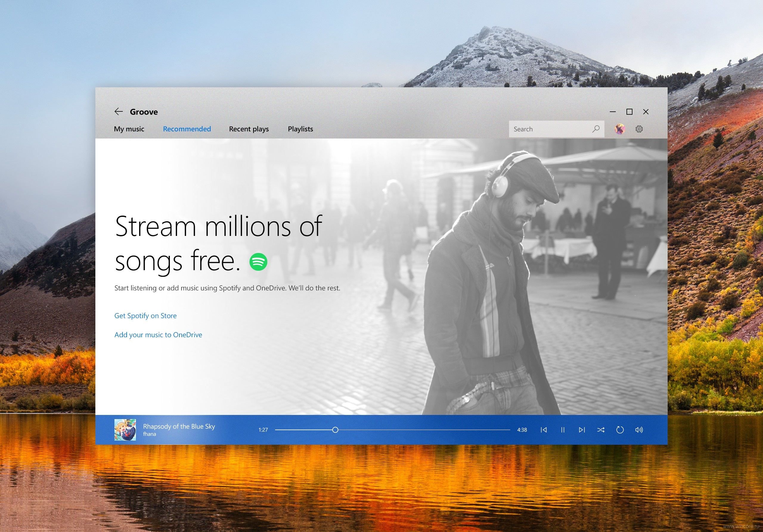Image resolution: width=763 pixels, height=532 pixels.
Task: Click the artist name fhana
Action: click(150, 434)
